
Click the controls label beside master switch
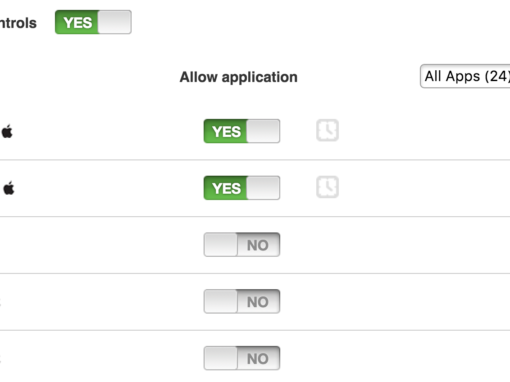[18, 23]
